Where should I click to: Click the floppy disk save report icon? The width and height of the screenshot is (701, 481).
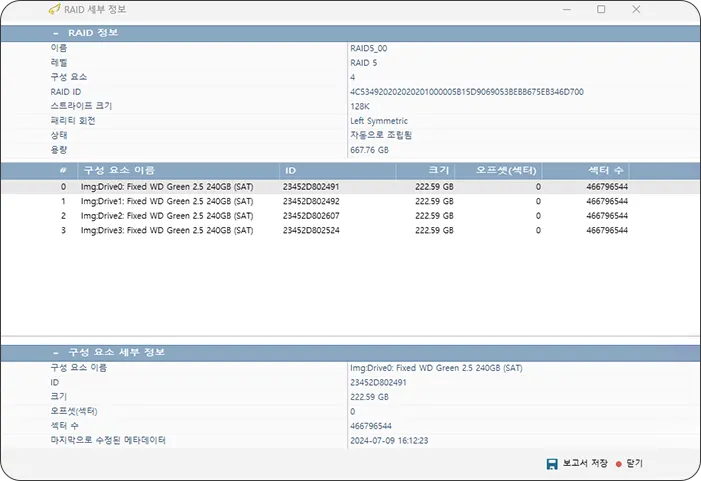pos(551,464)
